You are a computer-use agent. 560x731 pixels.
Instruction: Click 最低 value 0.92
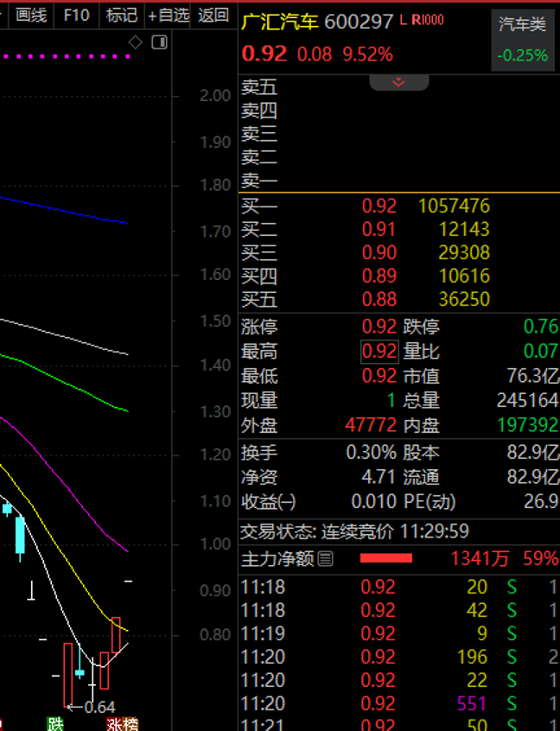379,376
